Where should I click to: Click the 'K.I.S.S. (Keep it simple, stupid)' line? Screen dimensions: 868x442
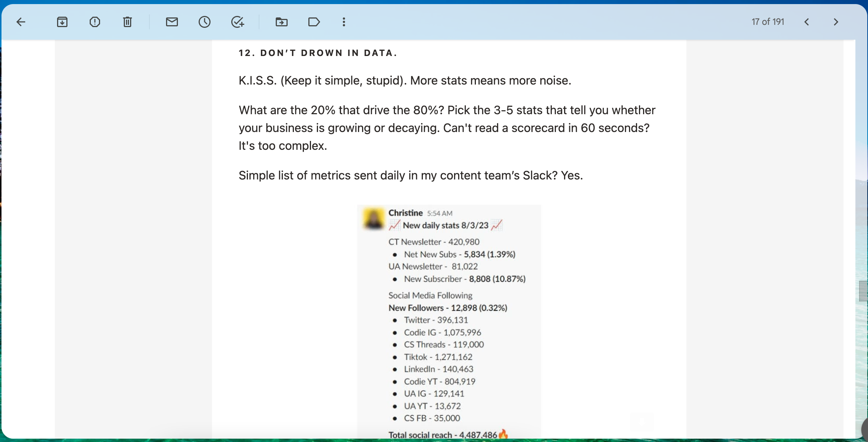tap(405, 80)
